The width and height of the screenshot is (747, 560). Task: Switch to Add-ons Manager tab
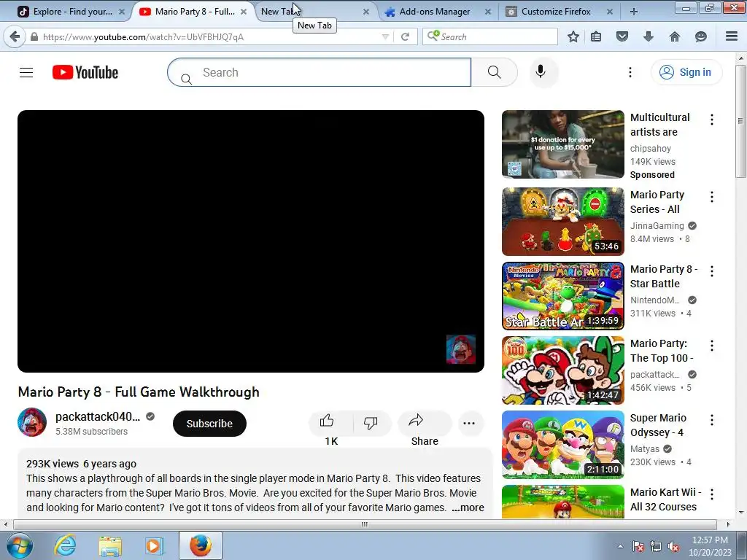point(435,12)
